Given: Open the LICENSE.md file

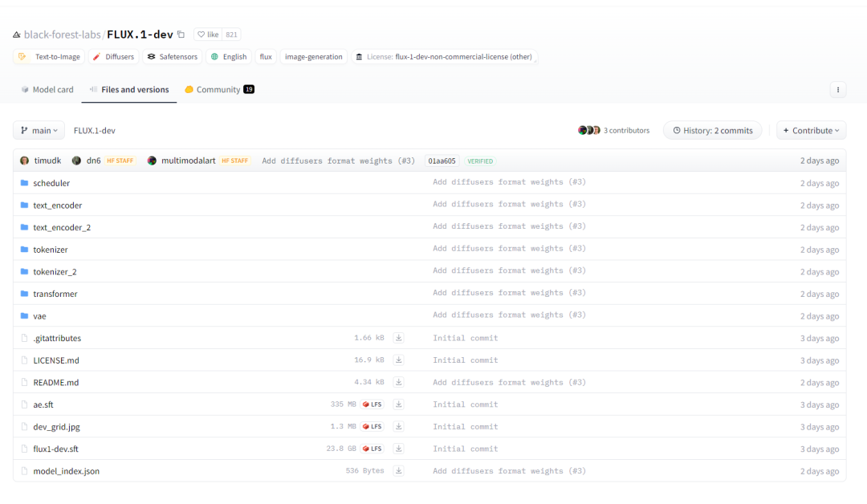Looking at the screenshot, I should coord(56,360).
